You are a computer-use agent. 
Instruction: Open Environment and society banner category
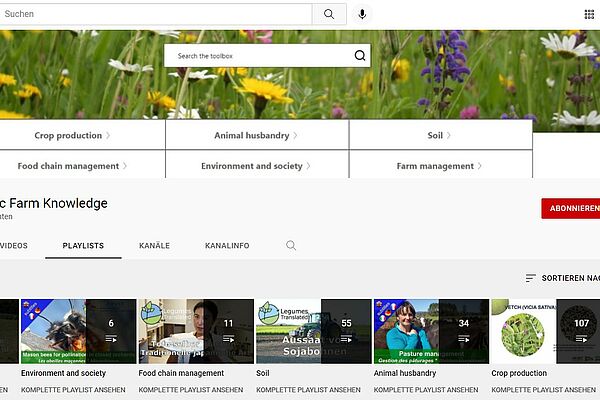257,165
